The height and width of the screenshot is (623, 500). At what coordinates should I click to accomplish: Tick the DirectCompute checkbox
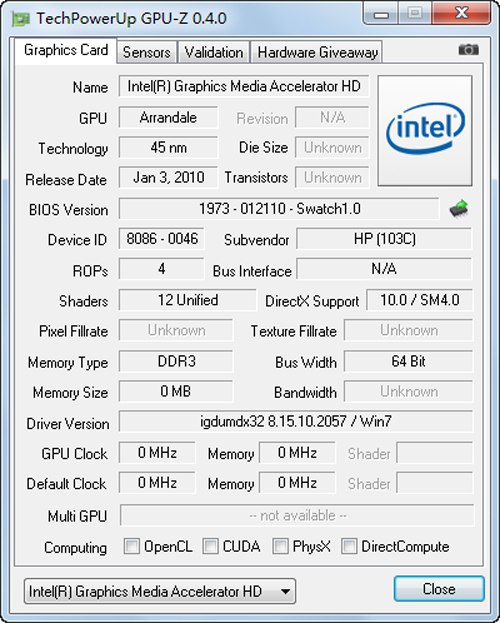pyautogui.click(x=349, y=546)
